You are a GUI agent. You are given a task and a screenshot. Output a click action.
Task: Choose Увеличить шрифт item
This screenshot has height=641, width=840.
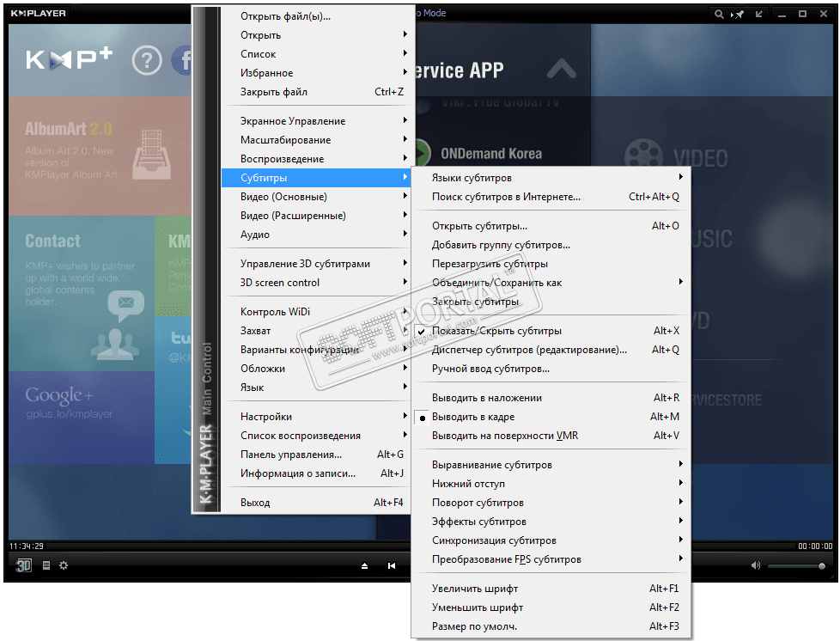551,588
